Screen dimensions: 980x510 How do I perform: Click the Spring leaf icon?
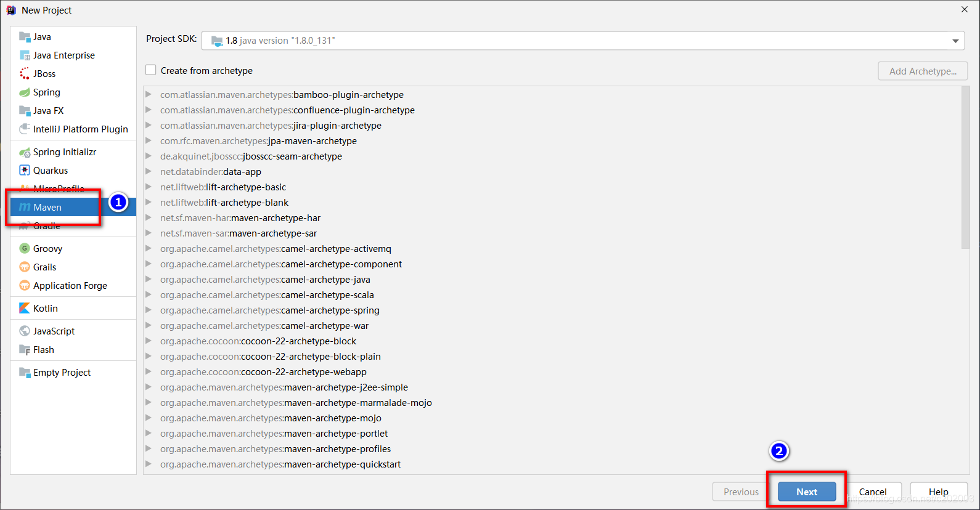(25, 92)
